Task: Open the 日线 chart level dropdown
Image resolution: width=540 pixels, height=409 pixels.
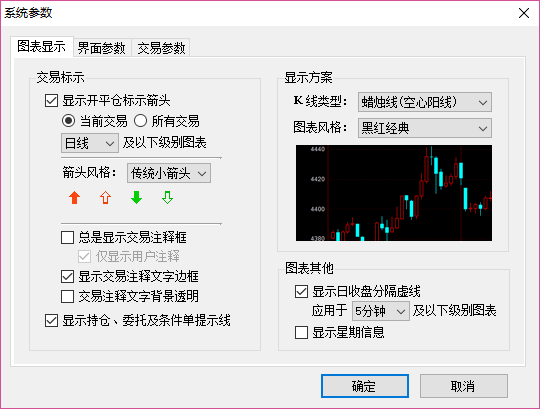Action: pyautogui.click(x=90, y=143)
